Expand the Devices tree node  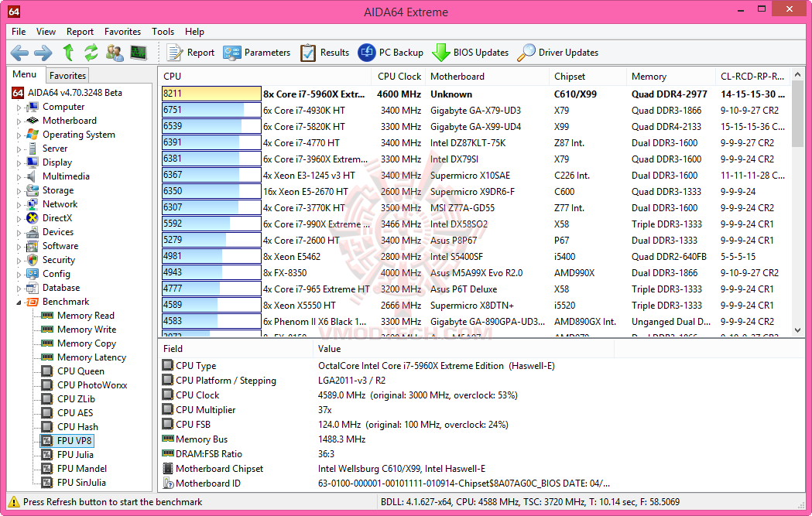click(x=19, y=232)
